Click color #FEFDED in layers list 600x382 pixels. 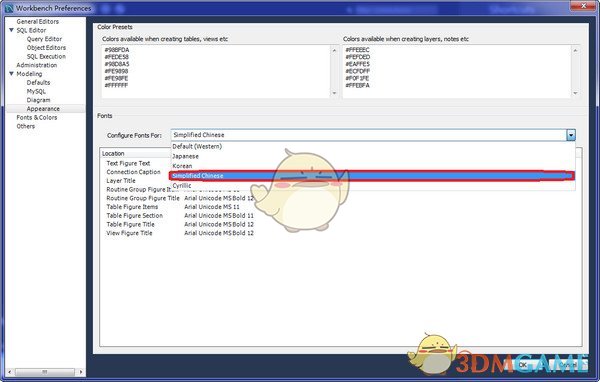[357, 57]
